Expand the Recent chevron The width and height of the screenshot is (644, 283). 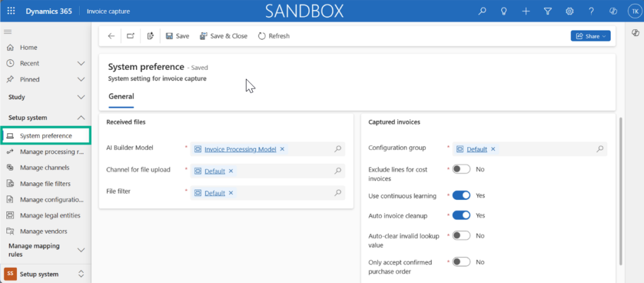(x=81, y=64)
